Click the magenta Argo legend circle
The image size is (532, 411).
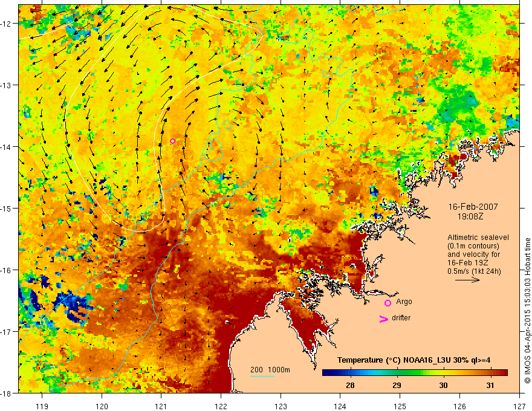388,303
